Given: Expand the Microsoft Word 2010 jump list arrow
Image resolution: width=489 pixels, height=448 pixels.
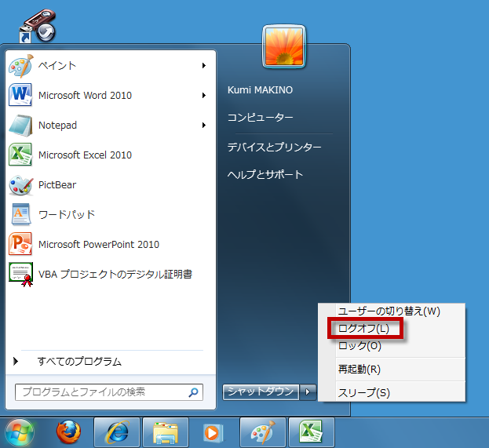Looking at the screenshot, I should click(203, 95).
